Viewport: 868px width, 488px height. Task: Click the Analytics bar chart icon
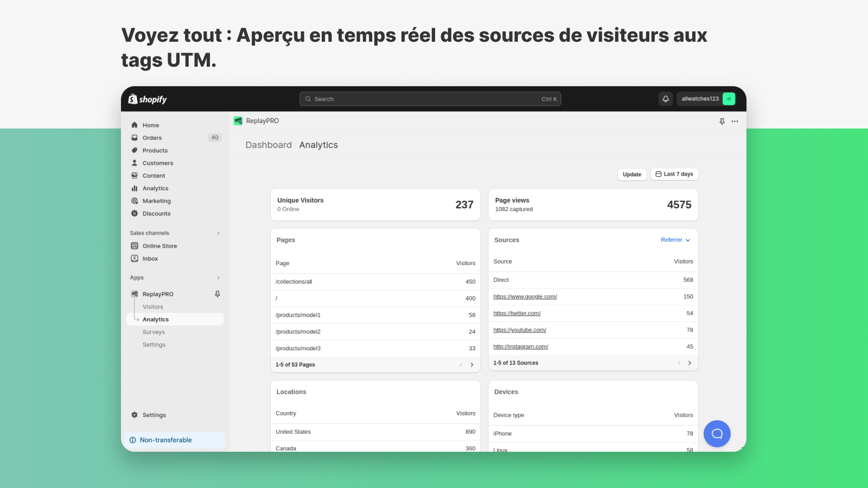pos(135,188)
